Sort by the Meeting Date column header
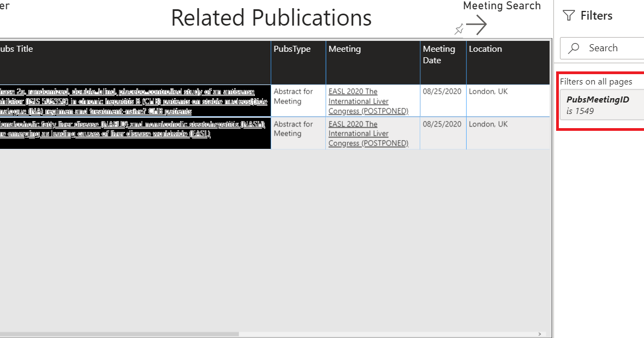Viewport: 644px width, 338px height. pyautogui.click(x=439, y=54)
